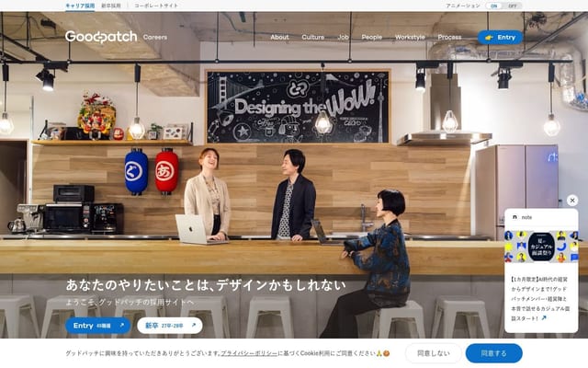
Task: Open the カジュアル面談祭り banner thumbnail
Action: (541, 247)
